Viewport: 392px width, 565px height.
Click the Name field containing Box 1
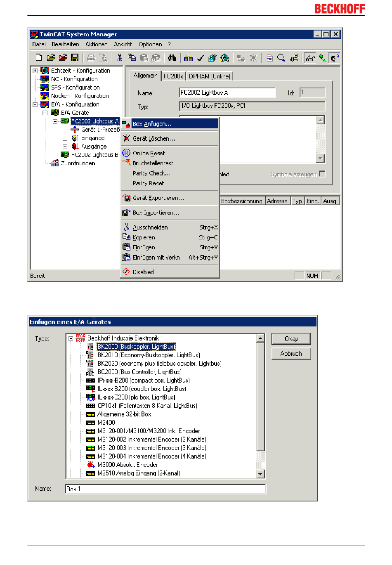click(x=165, y=489)
